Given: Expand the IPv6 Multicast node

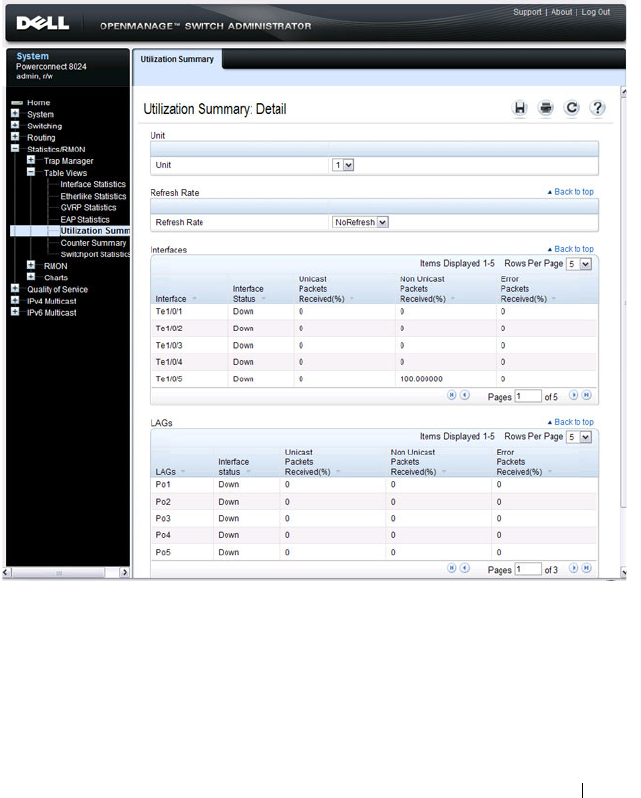Looking at the screenshot, I should 15,312.
